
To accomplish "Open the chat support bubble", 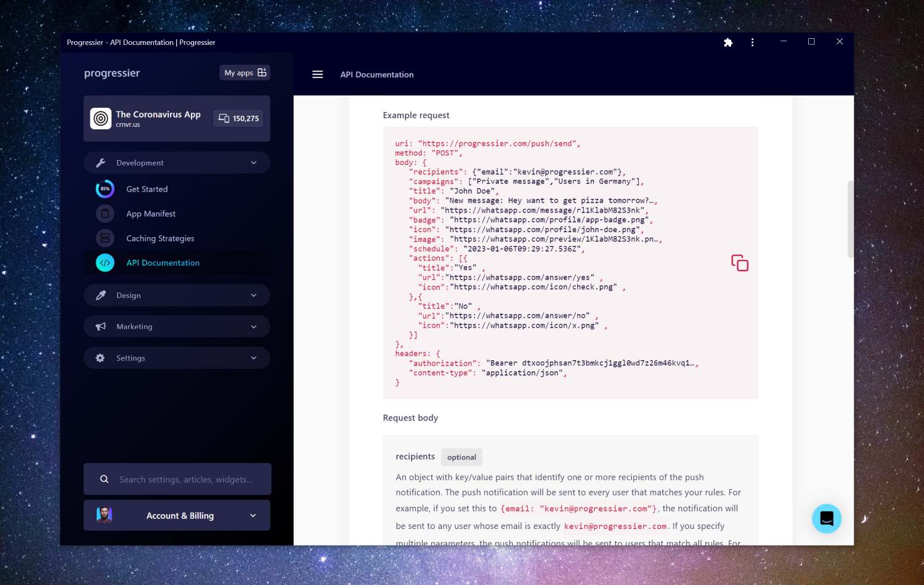I will click(x=827, y=518).
